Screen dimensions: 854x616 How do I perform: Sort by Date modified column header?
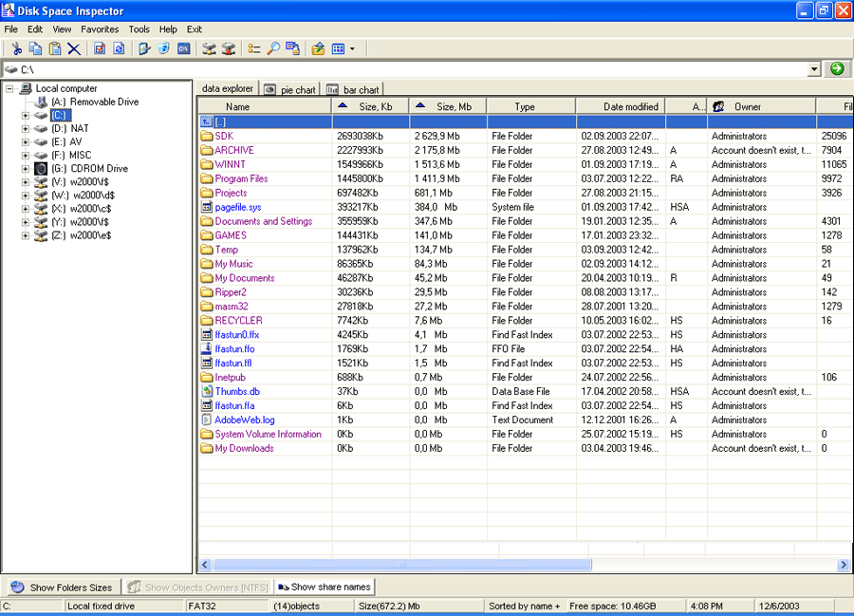click(621, 106)
